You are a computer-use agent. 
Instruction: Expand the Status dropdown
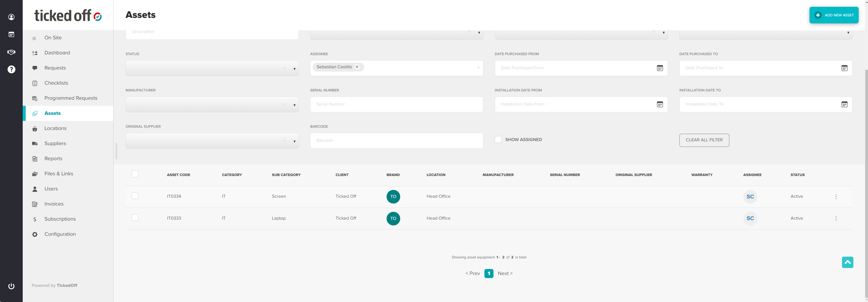pos(294,69)
